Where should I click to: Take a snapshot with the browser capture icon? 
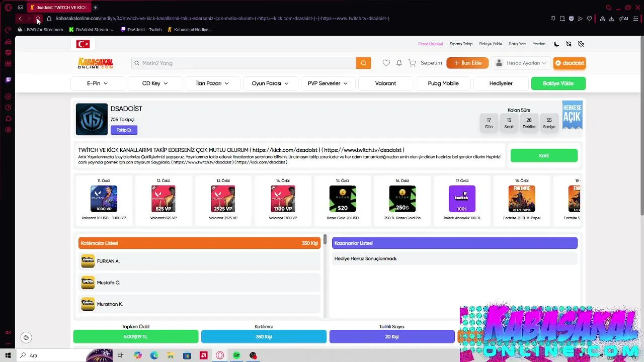[x=562, y=19]
